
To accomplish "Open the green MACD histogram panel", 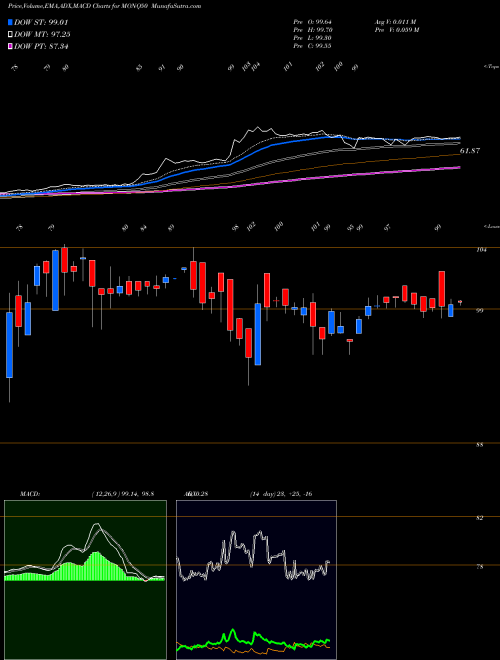I will (x=85, y=580).
